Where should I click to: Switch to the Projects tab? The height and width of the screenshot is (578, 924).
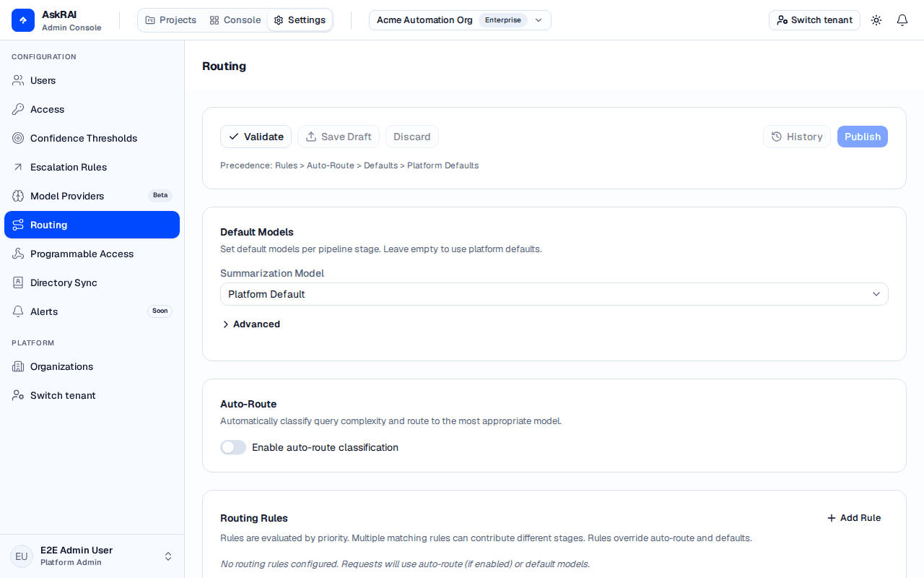pyautogui.click(x=170, y=20)
